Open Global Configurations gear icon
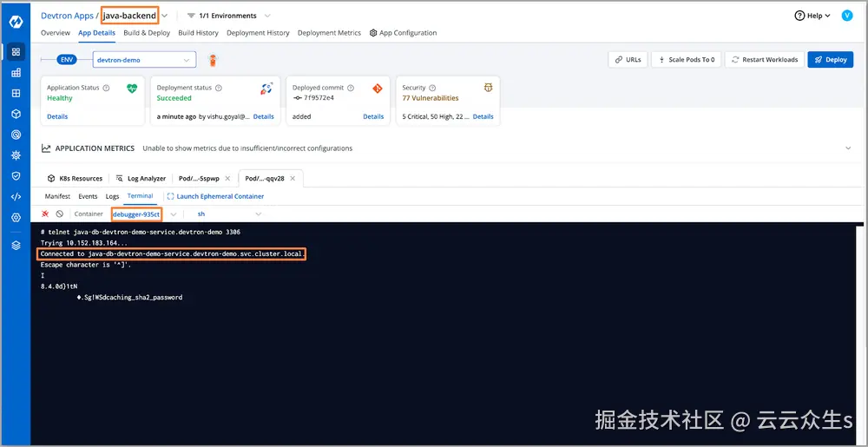The height and width of the screenshot is (447, 868). point(16,217)
